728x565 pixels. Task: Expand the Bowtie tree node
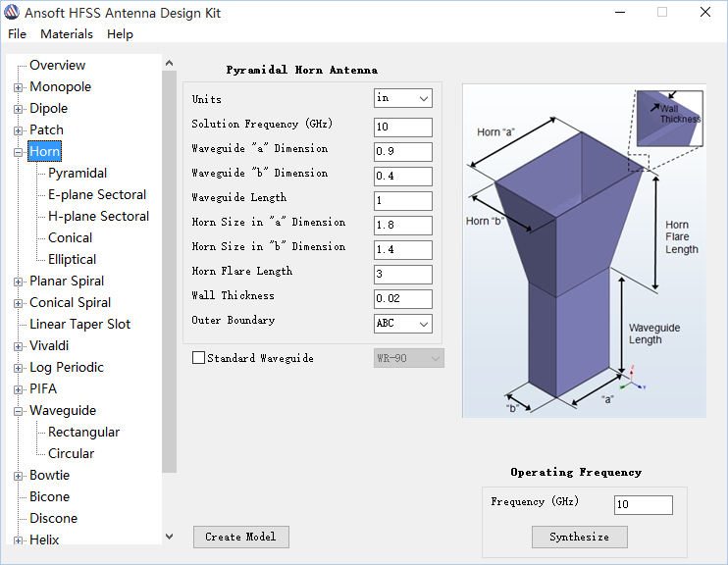[18, 476]
